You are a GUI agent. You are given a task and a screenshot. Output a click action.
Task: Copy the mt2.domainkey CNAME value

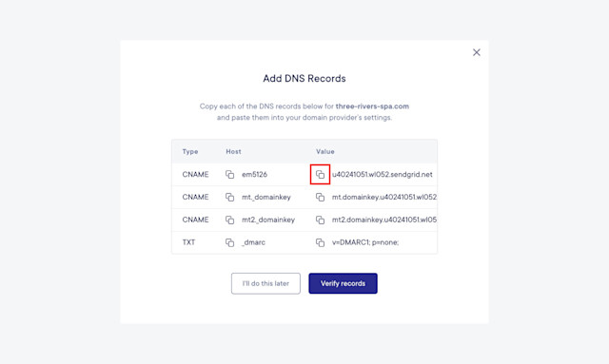point(320,220)
